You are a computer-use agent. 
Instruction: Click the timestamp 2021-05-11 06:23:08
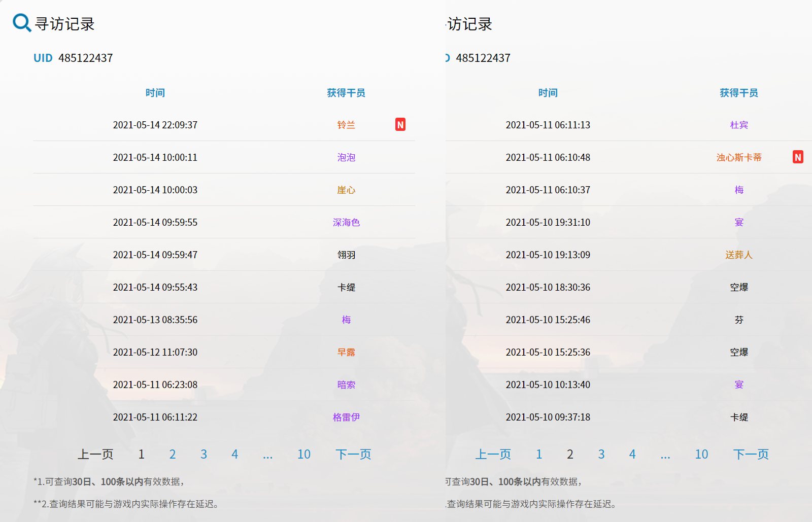tap(155, 385)
